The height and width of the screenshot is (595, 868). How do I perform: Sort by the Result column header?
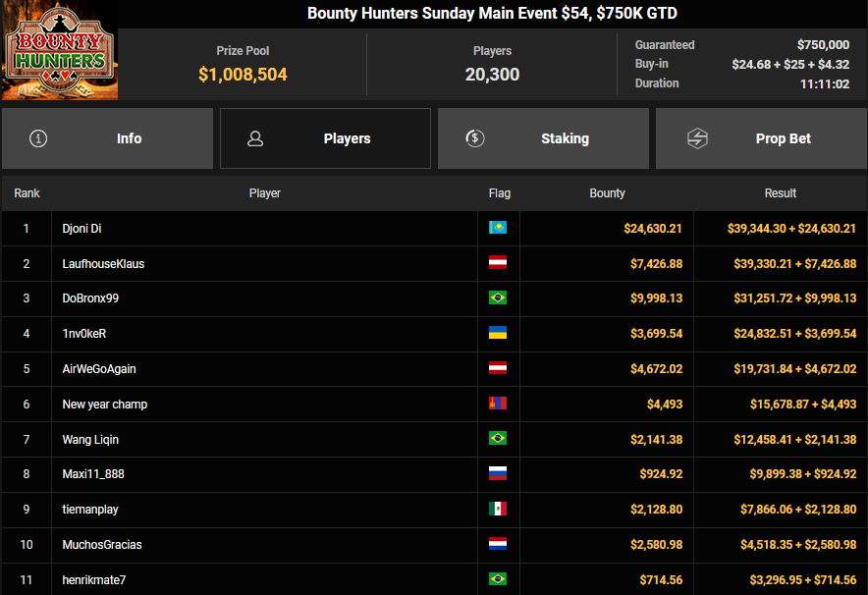[x=781, y=193]
